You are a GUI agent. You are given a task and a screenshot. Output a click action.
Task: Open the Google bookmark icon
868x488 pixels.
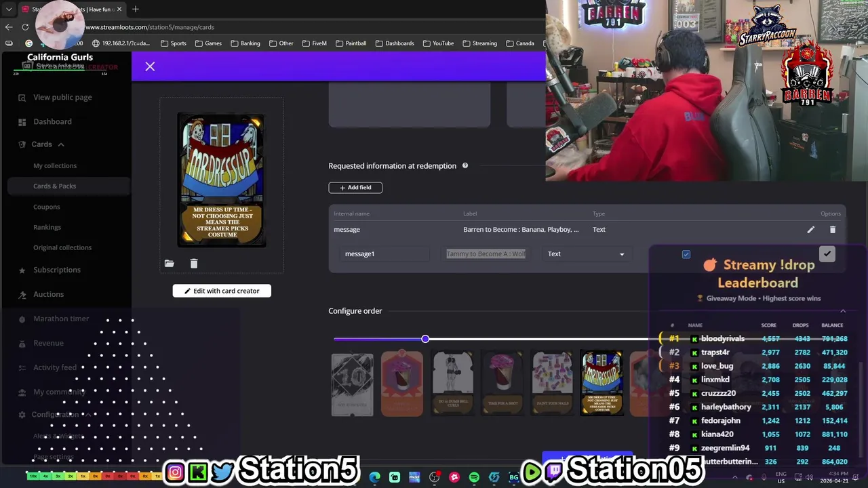(28, 43)
